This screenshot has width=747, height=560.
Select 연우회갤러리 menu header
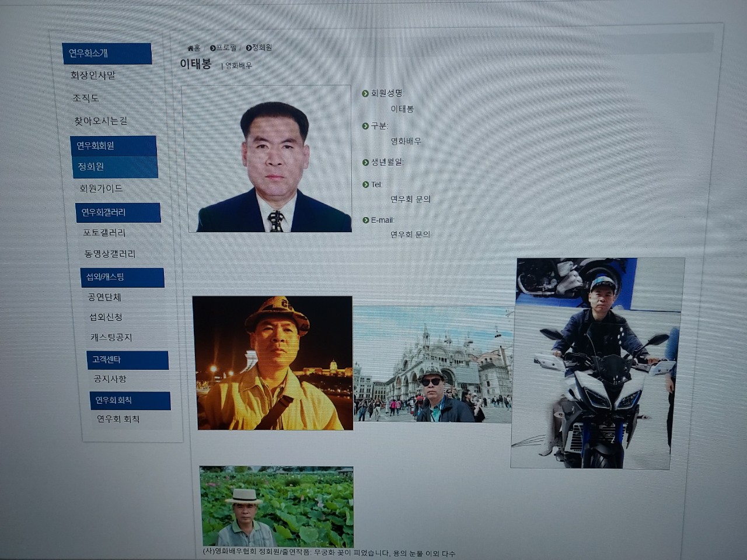click(118, 212)
